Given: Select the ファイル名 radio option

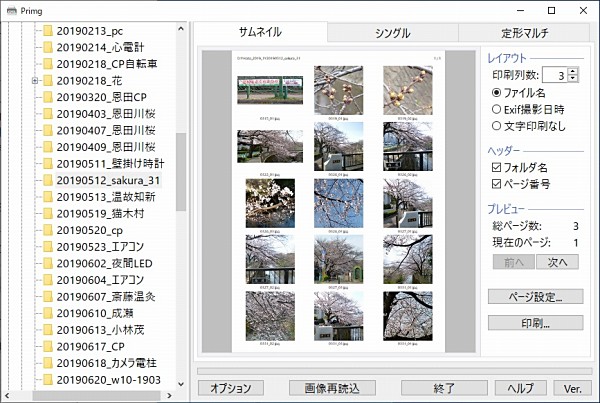Looking at the screenshot, I should click(x=496, y=93).
